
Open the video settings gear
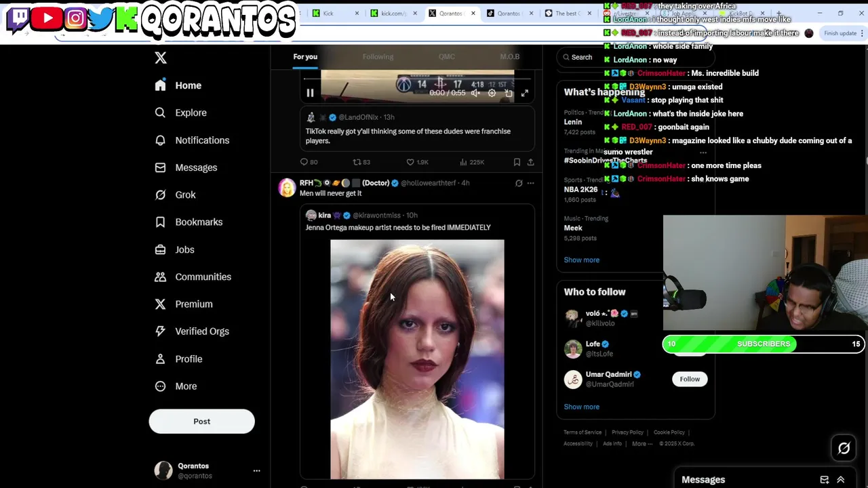492,93
